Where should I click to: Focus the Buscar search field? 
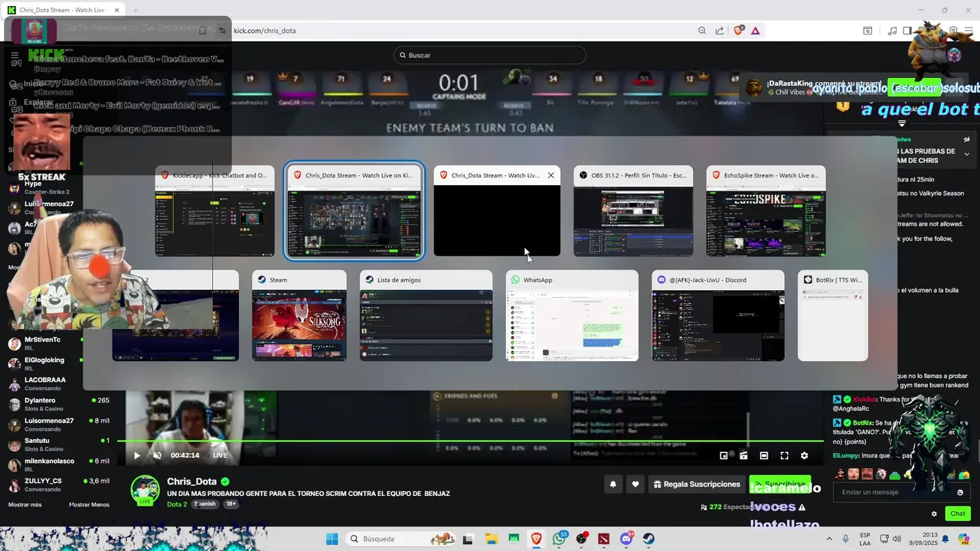point(489,55)
